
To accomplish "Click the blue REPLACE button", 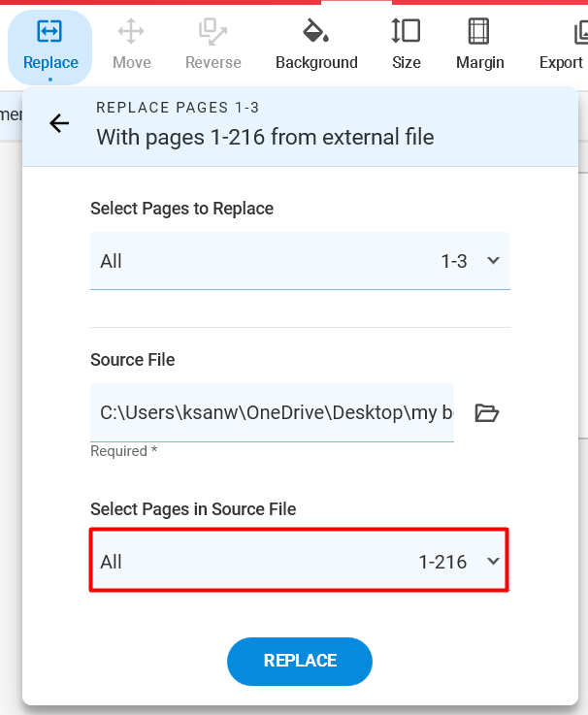I will [300, 661].
